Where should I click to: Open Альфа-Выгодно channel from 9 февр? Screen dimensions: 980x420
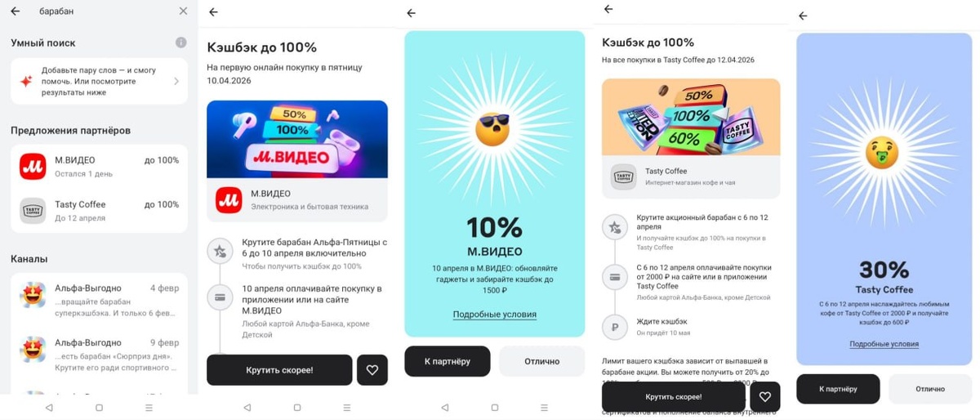coord(99,355)
